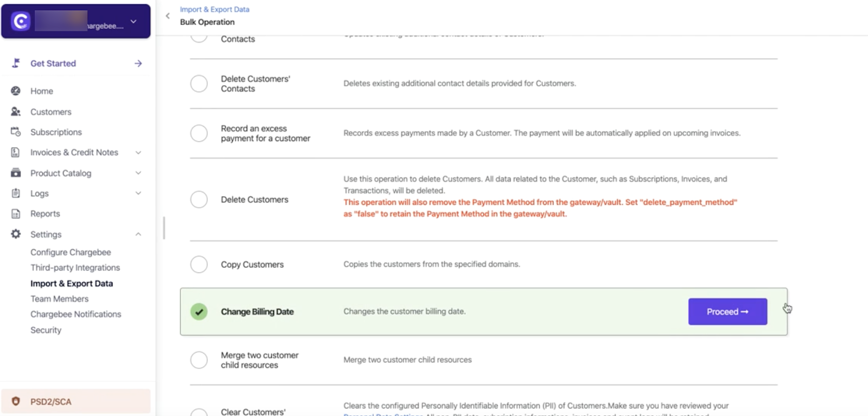The width and height of the screenshot is (868, 416).
Task: Open the Home menu item
Action: coord(42,91)
